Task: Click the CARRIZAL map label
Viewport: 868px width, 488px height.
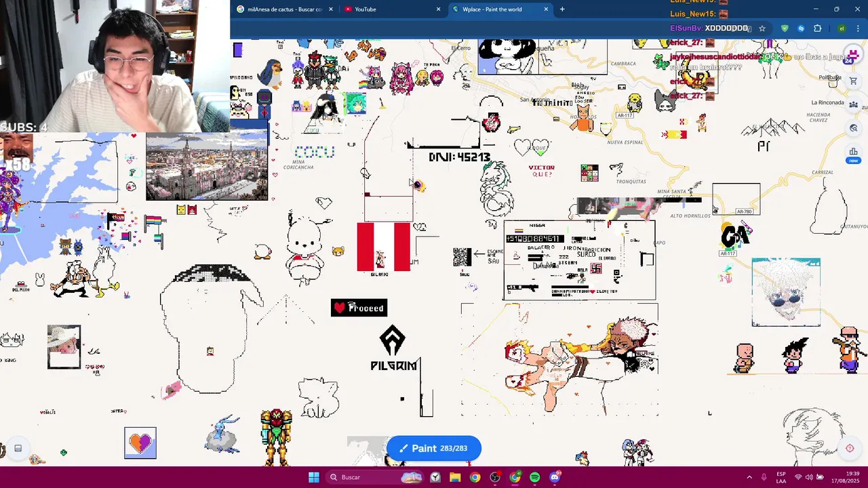Action: click(823, 172)
